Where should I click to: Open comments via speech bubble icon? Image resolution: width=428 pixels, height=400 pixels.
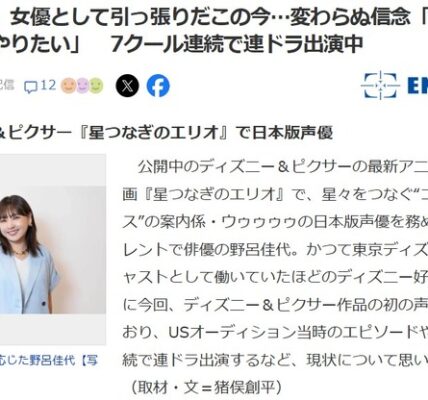(31, 87)
